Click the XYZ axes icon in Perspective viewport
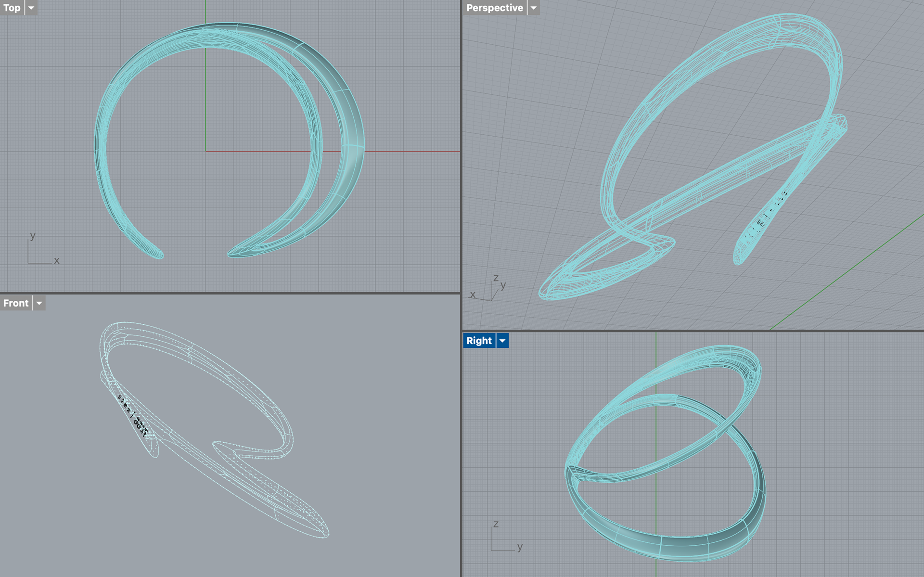Image resolution: width=924 pixels, height=577 pixels. point(488,290)
